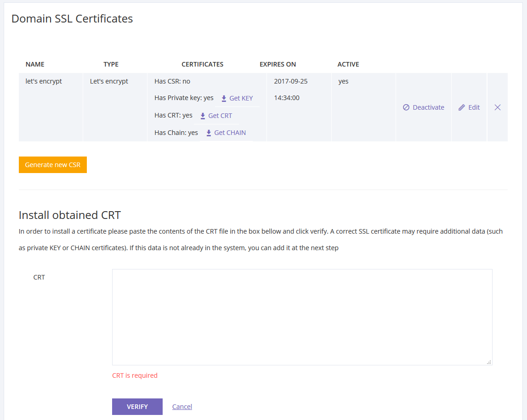
Task: Click the VERIFY button
Action: click(x=137, y=407)
